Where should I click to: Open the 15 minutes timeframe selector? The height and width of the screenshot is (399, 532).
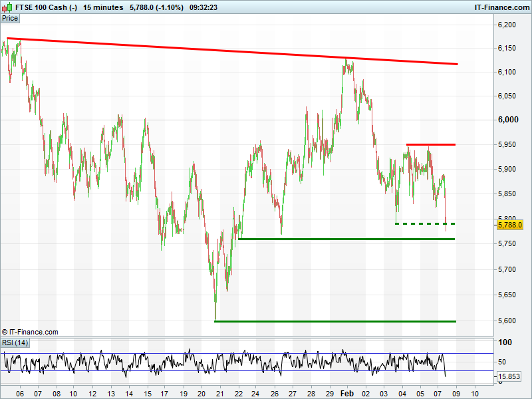pos(103,7)
